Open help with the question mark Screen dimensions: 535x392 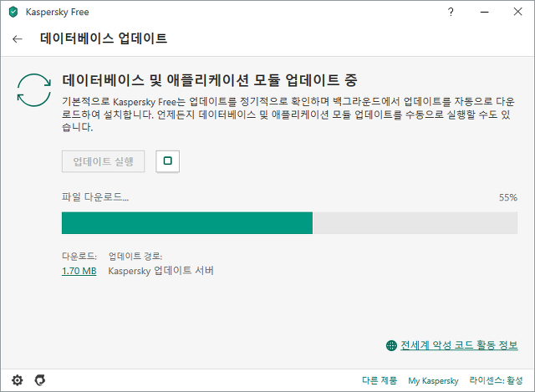coord(451,12)
